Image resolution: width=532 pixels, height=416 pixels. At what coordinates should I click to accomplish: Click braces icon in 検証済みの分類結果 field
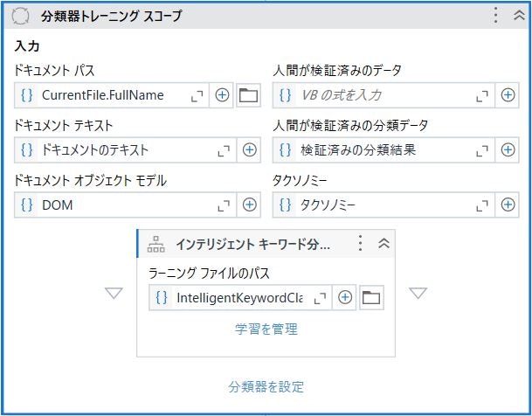coord(285,150)
